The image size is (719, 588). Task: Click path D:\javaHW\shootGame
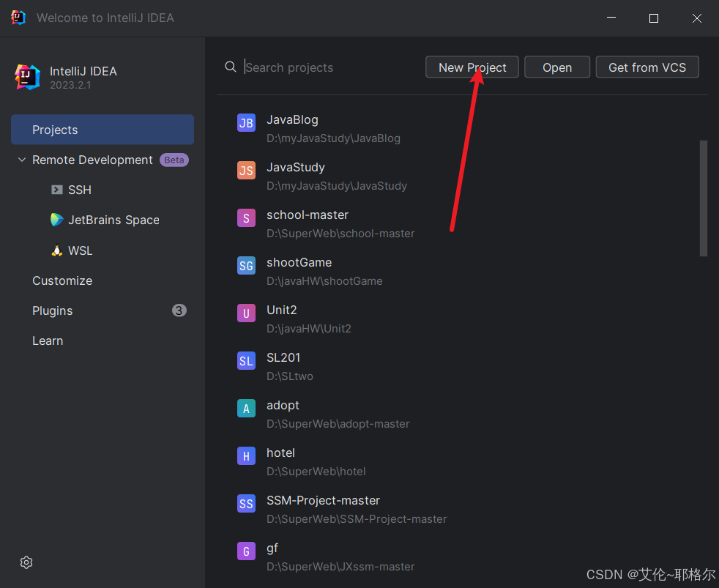(324, 281)
